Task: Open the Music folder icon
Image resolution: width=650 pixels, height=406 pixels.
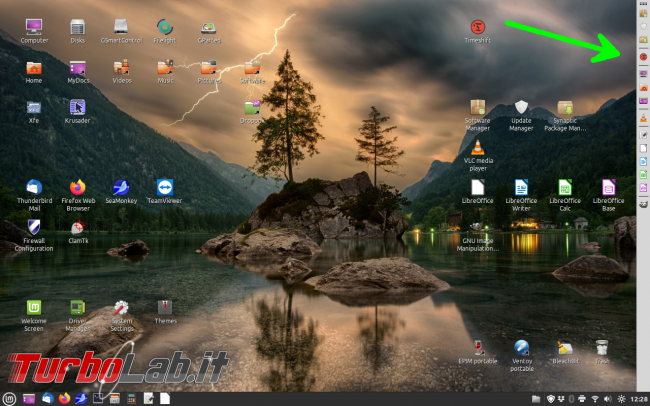Action: tap(165, 68)
